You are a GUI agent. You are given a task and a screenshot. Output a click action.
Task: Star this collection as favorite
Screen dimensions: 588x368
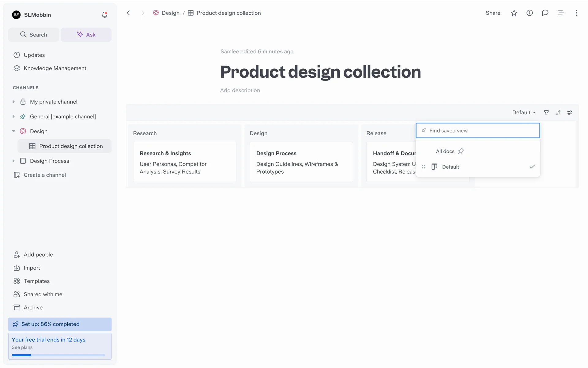(x=514, y=13)
